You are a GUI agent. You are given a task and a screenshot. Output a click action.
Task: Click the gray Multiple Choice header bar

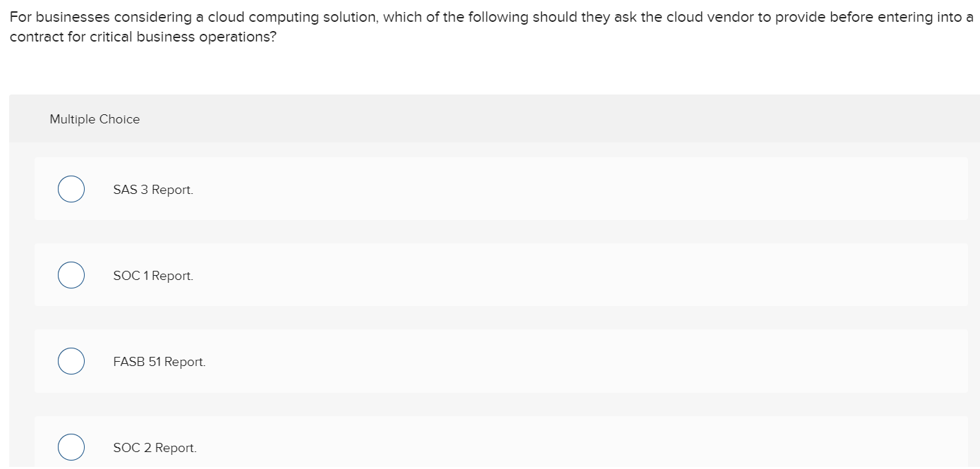pyautogui.click(x=490, y=118)
